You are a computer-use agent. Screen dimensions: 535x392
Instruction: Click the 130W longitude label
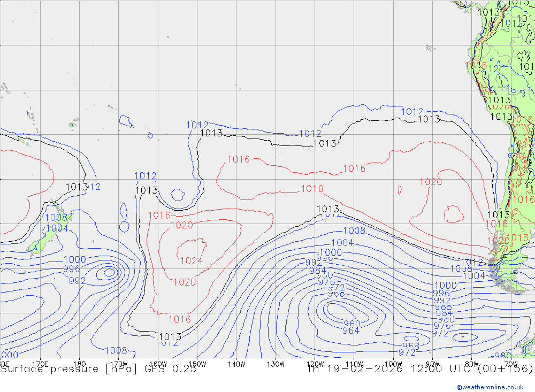(x=276, y=364)
